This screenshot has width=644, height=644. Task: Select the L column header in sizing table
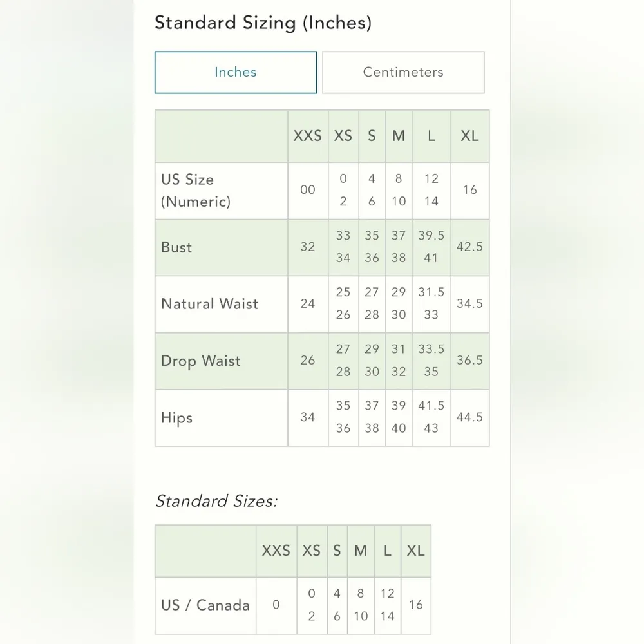click(x=431, y=136)
